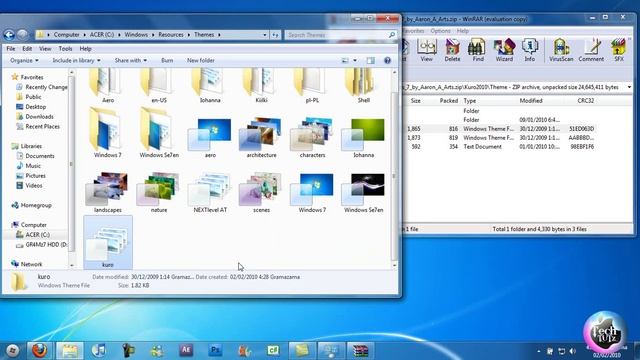Select ACER (C:) in the navigation pane
640x360 pixels.
click(38, 235)
